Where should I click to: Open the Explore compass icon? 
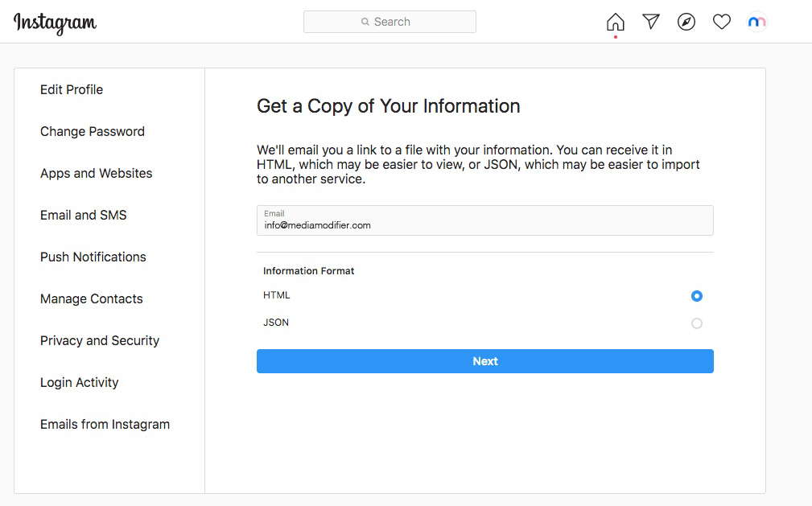pos(686,22)
